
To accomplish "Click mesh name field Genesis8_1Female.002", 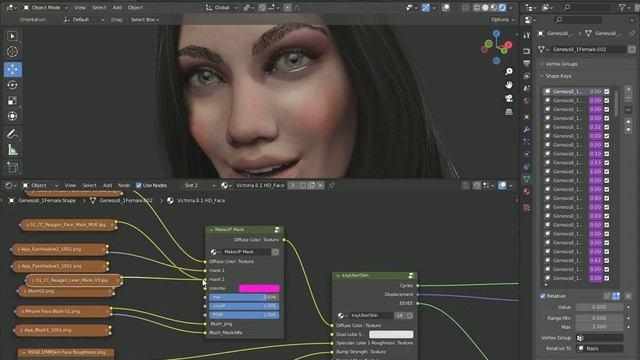I will pos(589,49).
